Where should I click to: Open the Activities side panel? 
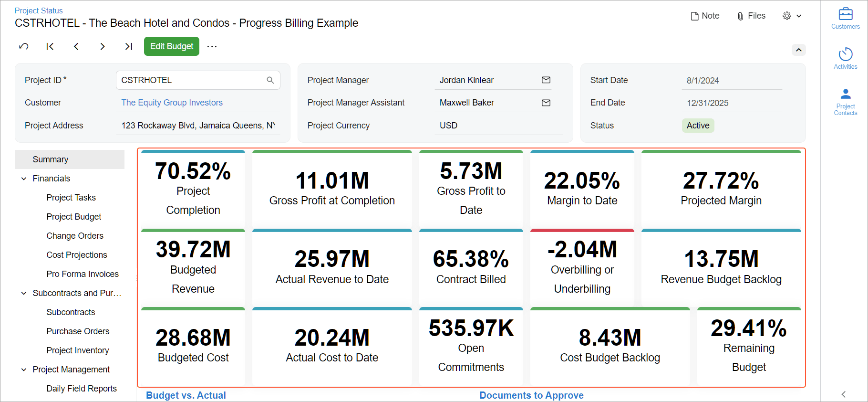pos(845,58)
